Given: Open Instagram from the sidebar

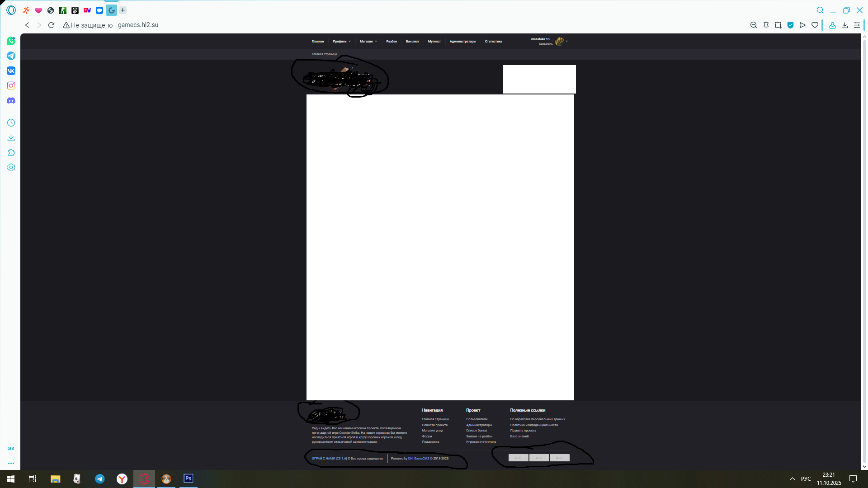Looking at the screenshot, I should pyautogui.click(x=11, y=86).
